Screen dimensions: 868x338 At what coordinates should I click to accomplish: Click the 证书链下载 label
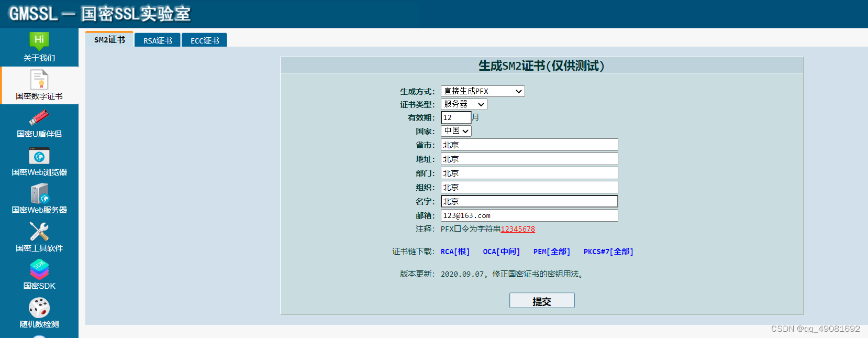click(414, 252)
